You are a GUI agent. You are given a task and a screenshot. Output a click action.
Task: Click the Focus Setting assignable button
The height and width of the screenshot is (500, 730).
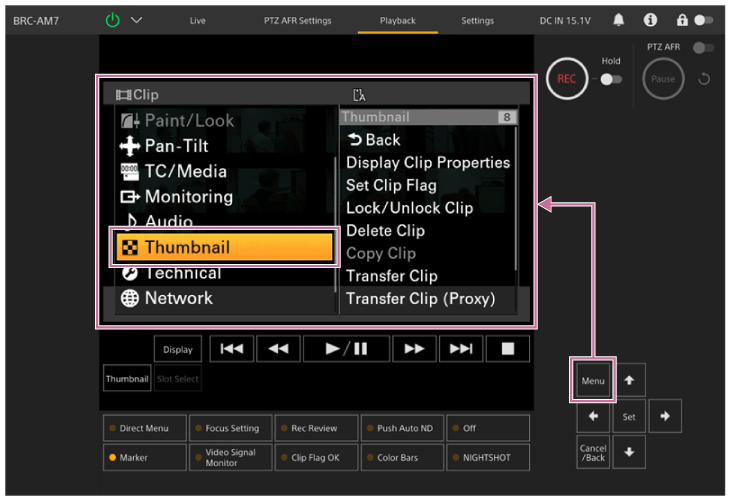[x=230, y=428]
